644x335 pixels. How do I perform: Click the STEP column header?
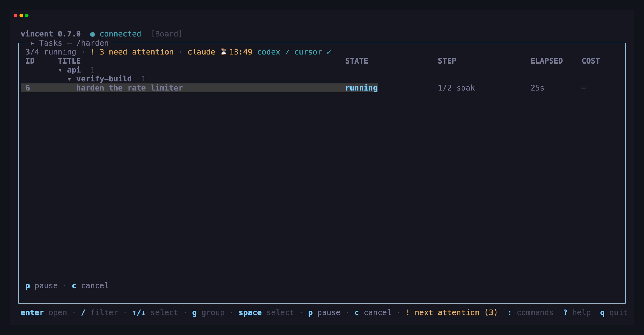[447, 61]
